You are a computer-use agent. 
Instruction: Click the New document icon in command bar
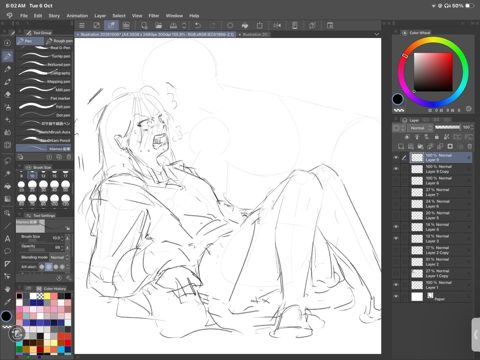click(144, 25)
